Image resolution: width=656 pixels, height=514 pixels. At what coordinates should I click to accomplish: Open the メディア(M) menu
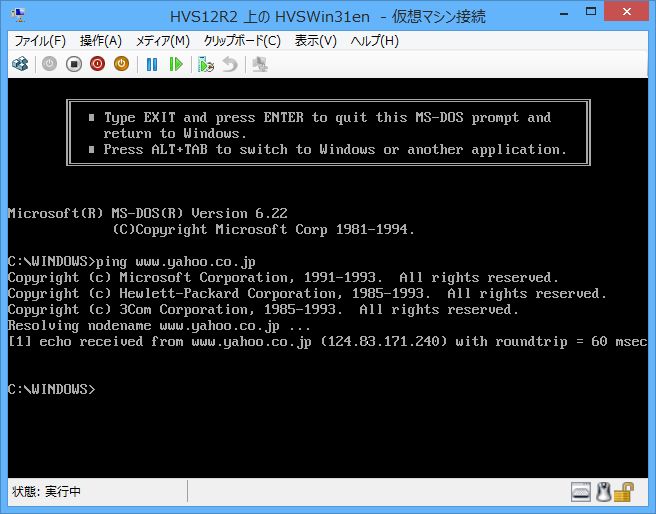(x=163, y=41)
